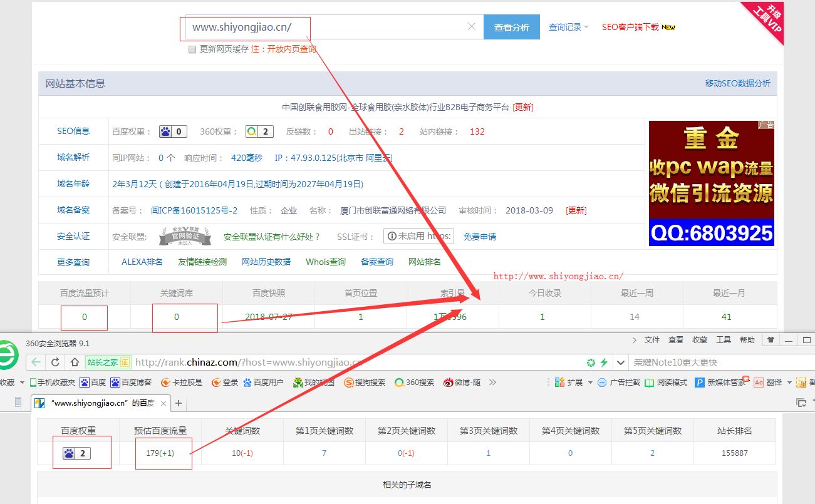
Task: Refresh the page with reload icon
Action: pyautogui.click(x=54, y=362)
